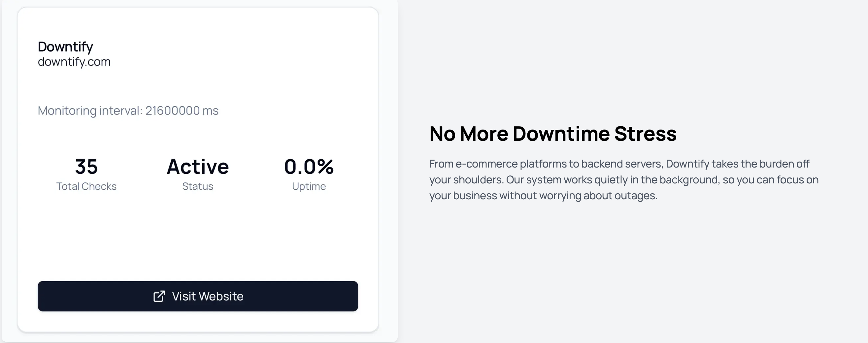Click the Active status value

pyautogui.click(x=198, y=167)
